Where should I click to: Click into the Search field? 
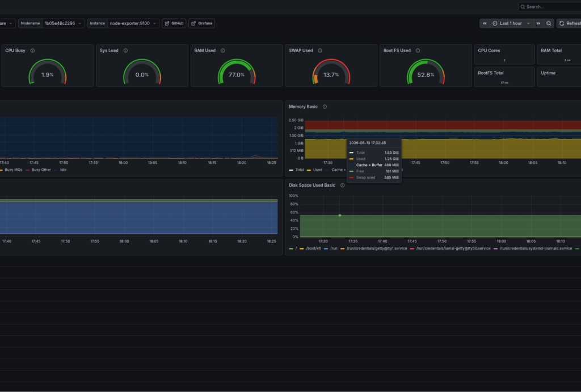coord(550,7)
